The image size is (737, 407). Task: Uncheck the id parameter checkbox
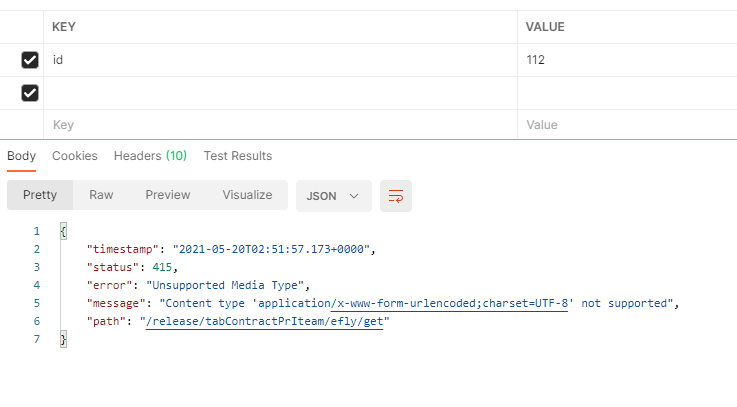point(30,60)
